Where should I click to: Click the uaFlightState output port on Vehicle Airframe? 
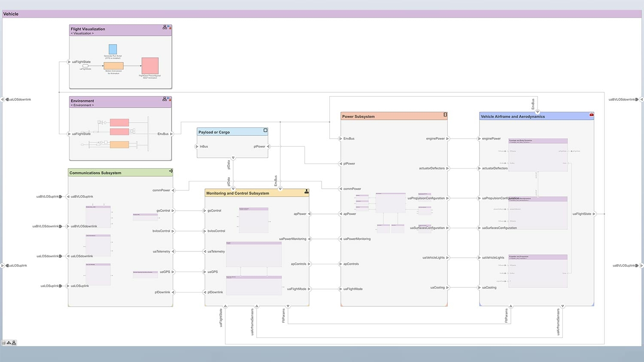click(594, 214)
